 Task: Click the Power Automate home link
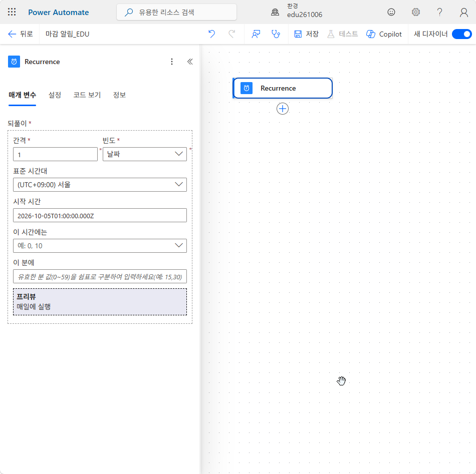click(59, 13)
